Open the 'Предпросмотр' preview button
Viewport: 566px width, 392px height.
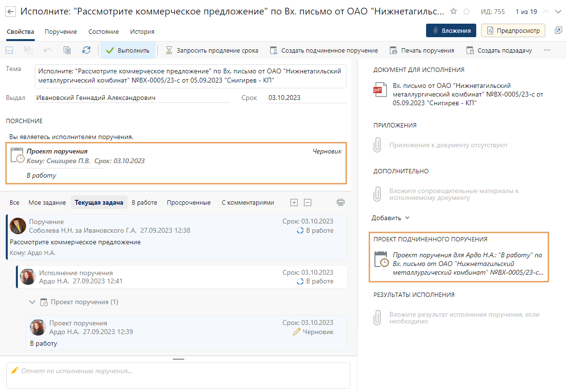pos(513,30)
